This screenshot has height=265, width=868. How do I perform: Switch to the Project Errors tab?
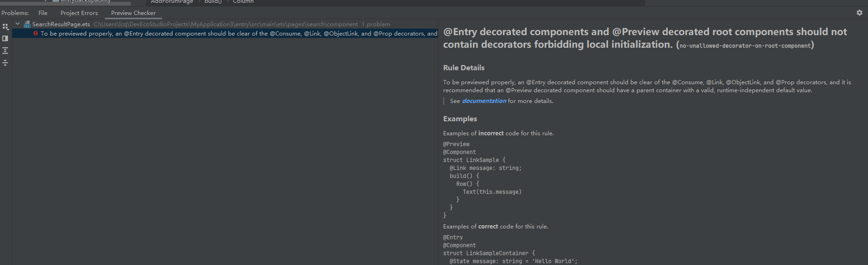(79, 13)
